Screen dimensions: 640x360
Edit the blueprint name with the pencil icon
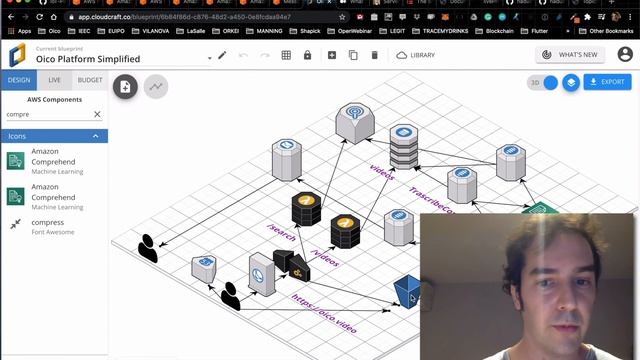[222, 55]
